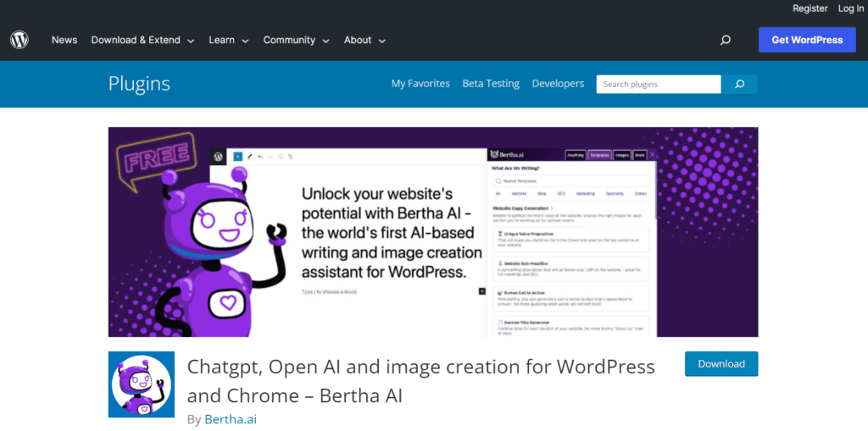868x431 pixels.
Task: Open the Bertha.ai author link
Action: (231, 419)
